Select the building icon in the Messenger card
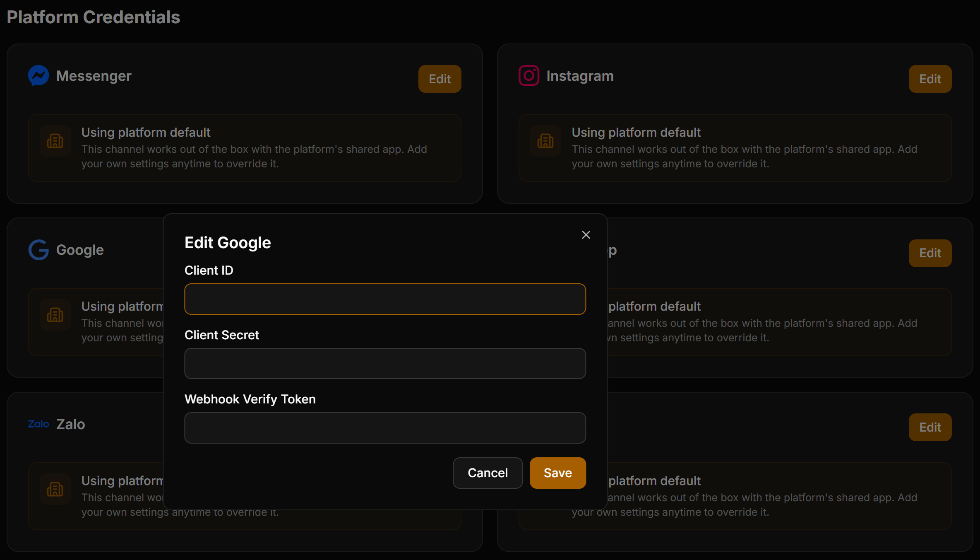 point(55,141)
